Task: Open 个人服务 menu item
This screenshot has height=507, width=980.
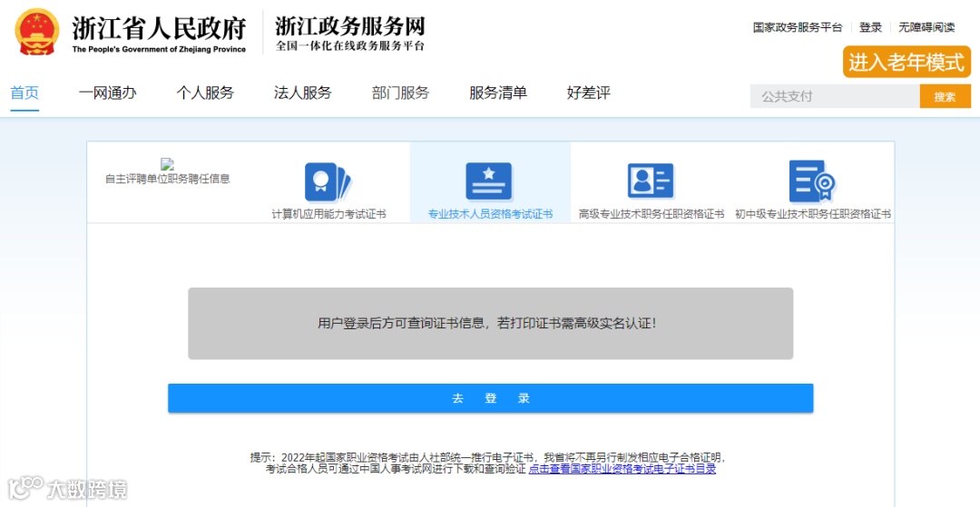Action: [205, 93]
